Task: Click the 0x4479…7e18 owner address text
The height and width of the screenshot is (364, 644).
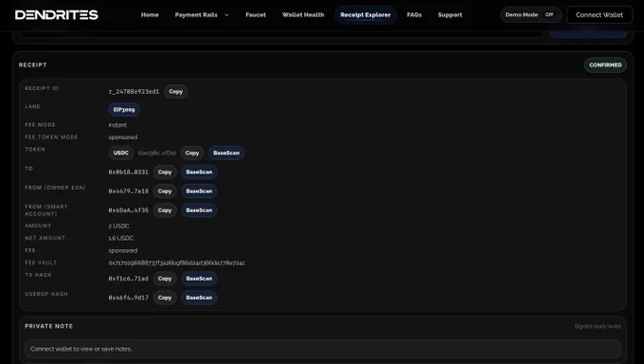Action: coord(129,191)
